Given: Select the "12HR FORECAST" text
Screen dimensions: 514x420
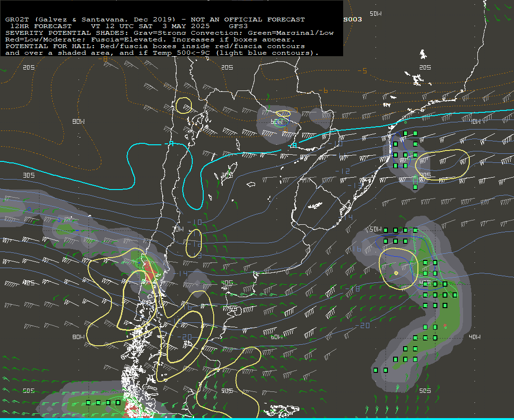Looking at the screenshot, I should click(x=41, y=26).
